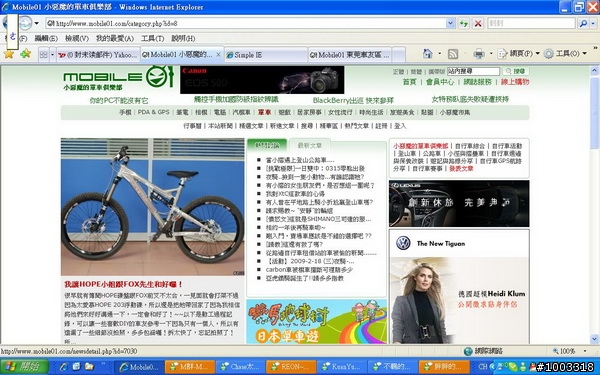Click the Refresh page icon

464,23
